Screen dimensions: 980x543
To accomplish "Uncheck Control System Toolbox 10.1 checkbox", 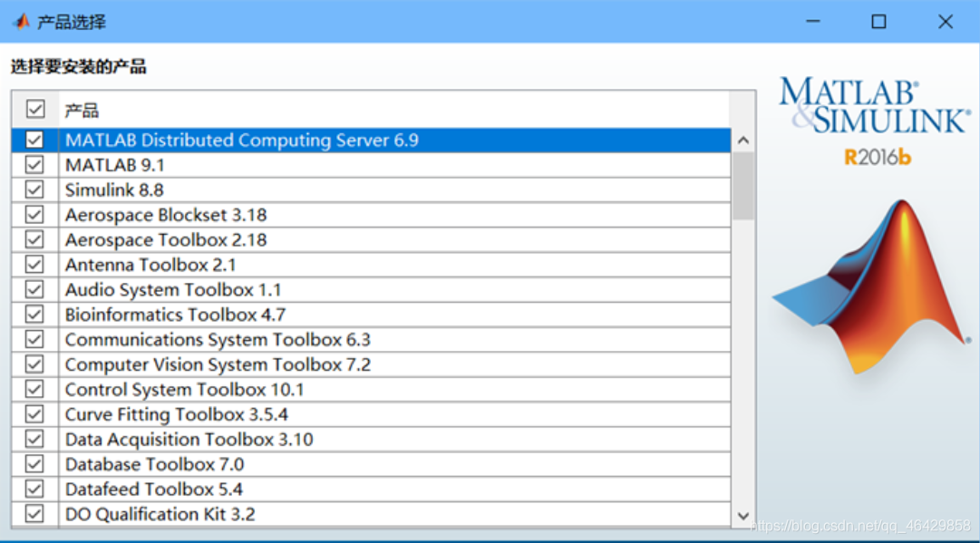I will (34, 389).
